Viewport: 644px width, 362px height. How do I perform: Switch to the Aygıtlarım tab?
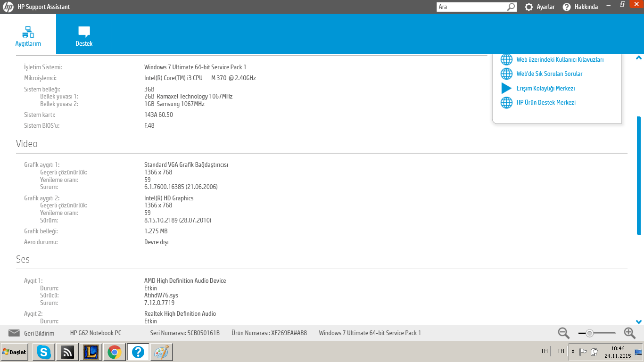tap(28, 34)
